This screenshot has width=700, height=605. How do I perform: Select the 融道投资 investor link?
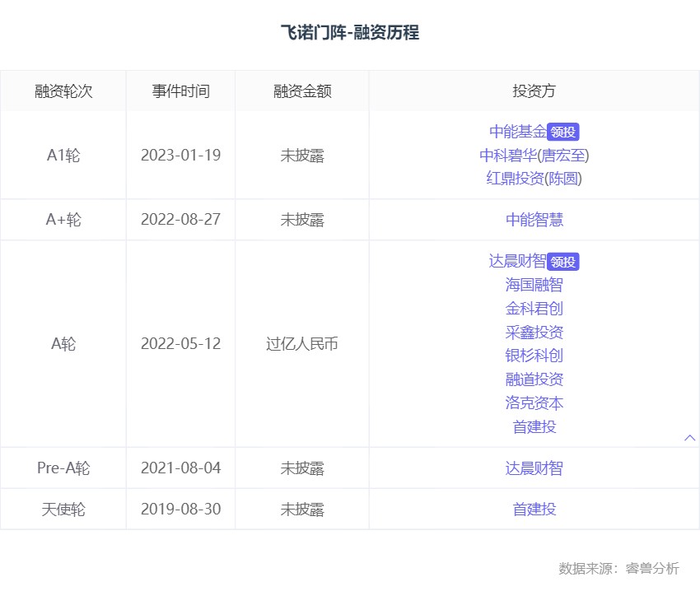534,379
